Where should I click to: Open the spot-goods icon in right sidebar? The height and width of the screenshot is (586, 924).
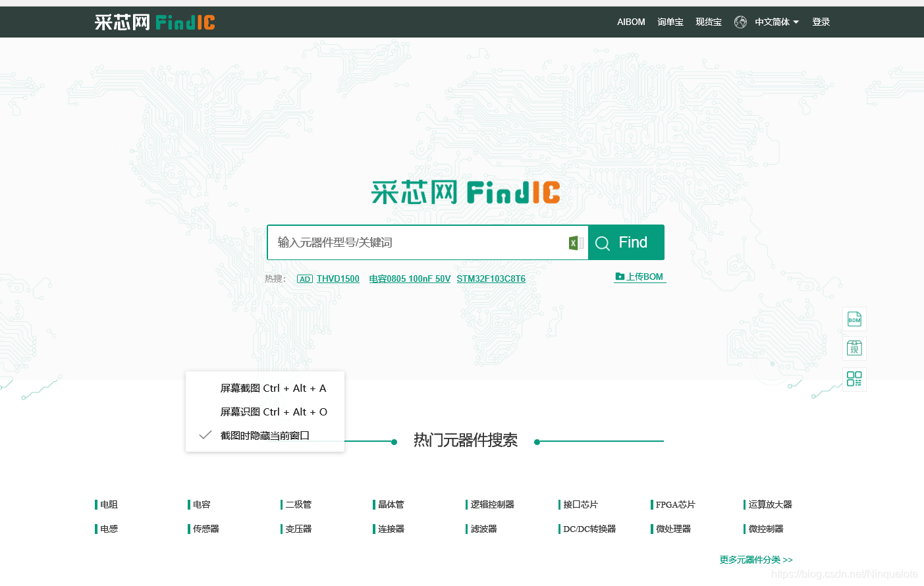coord(854,348)
